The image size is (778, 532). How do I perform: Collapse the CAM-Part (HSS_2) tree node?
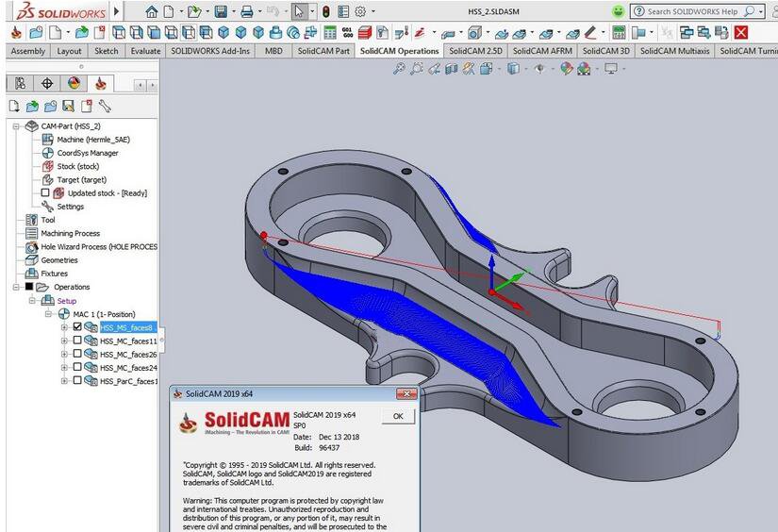click(x=16, y=126)
